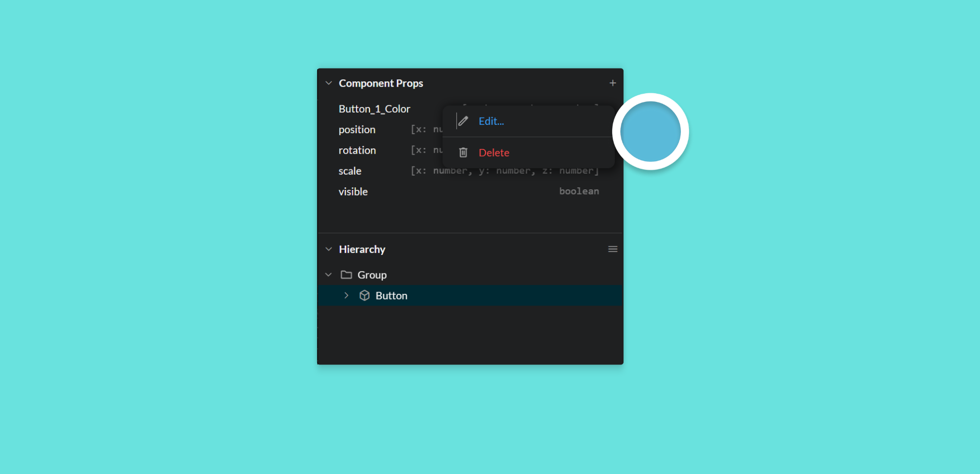Select the visible prop row
The width and height of the screenshot is (980, 474).
pos(470,191)
